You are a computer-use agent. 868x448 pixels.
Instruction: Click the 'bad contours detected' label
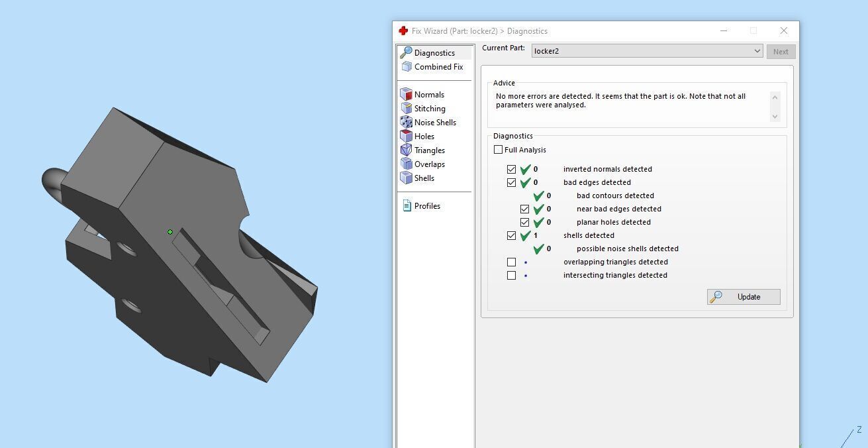615,196
